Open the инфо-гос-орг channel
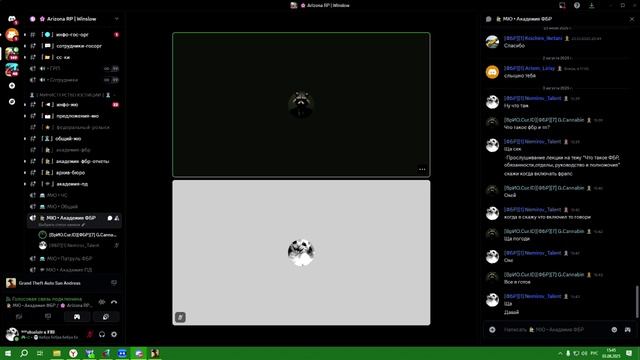 click(x=73, y=35)
